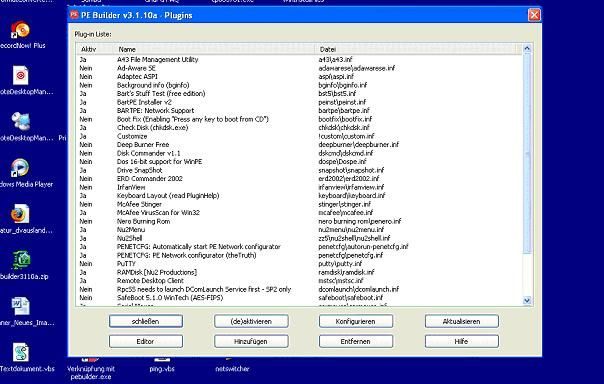The image size is (604, 384).
Task: Select Bart's Stuff Test (free edition) row
Action: [299, 94]
